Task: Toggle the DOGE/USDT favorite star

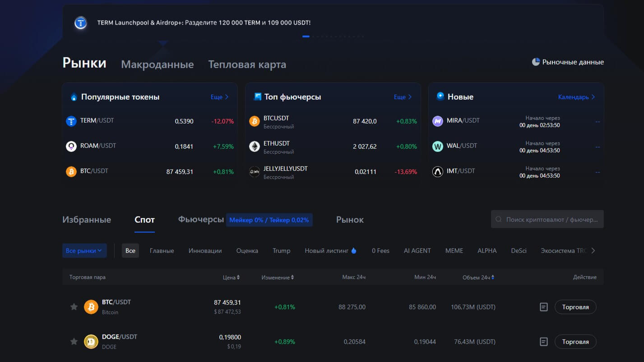Action: [x=74, y=342]
